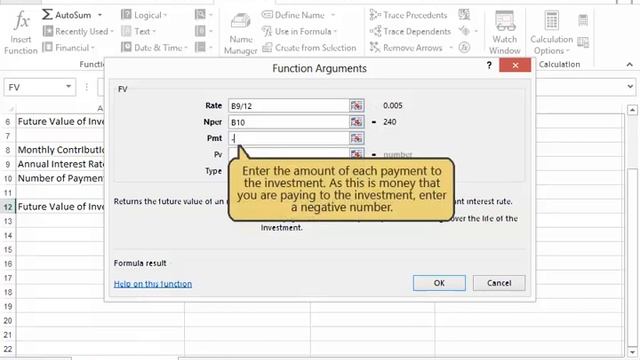Collapse dialog using Pmt range selector icon
The image size is (640, 360).
pos(356,138)
